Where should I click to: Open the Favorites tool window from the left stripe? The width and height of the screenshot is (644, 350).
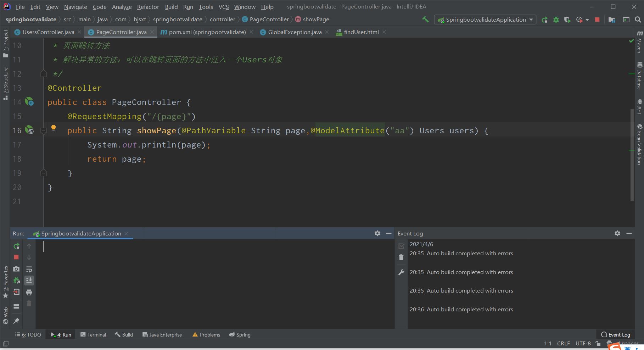[x=5, y=282]
